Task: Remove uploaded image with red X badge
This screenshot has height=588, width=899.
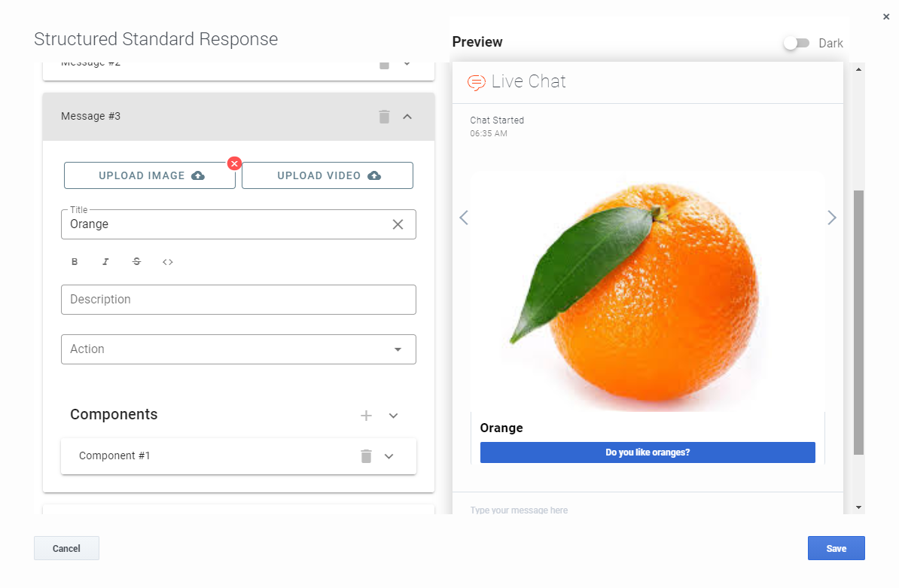Action: tap(234, 163)
